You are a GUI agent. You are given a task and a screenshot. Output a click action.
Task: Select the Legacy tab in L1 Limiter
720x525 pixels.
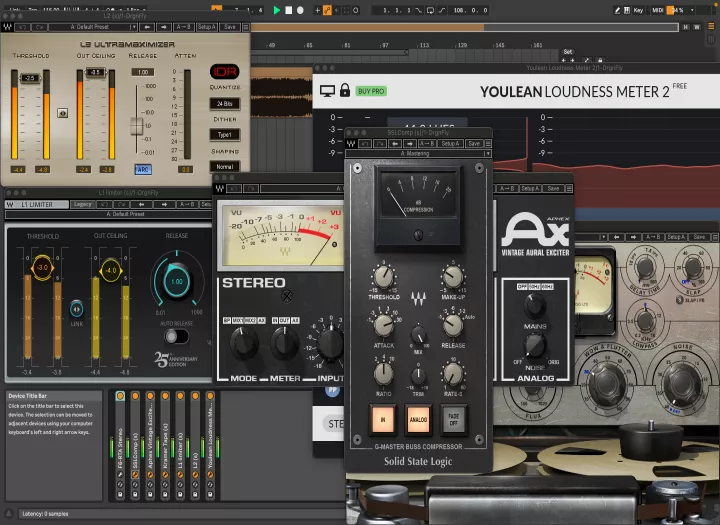83,204
